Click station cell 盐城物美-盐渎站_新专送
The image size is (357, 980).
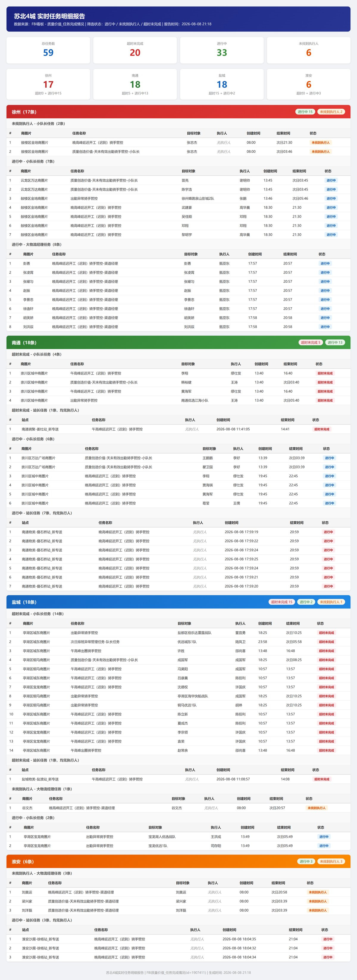point(40,779)
